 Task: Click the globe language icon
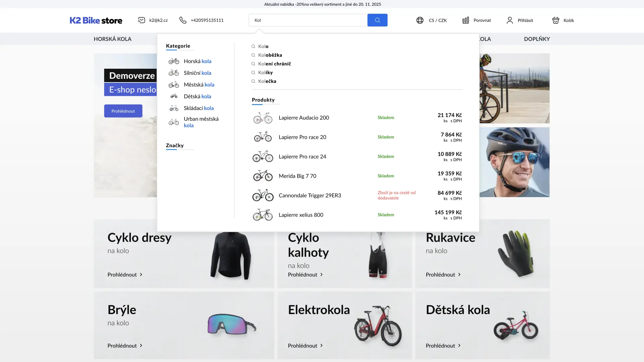pyautogui.click(x=420, y=20)
